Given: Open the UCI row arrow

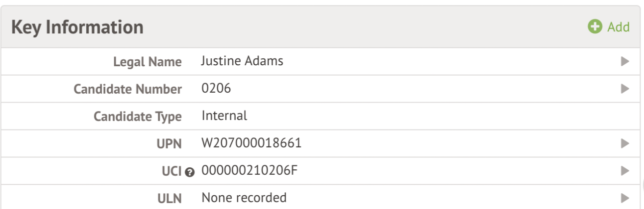Looking at the screenshot, I should click(x=625, y=171).
